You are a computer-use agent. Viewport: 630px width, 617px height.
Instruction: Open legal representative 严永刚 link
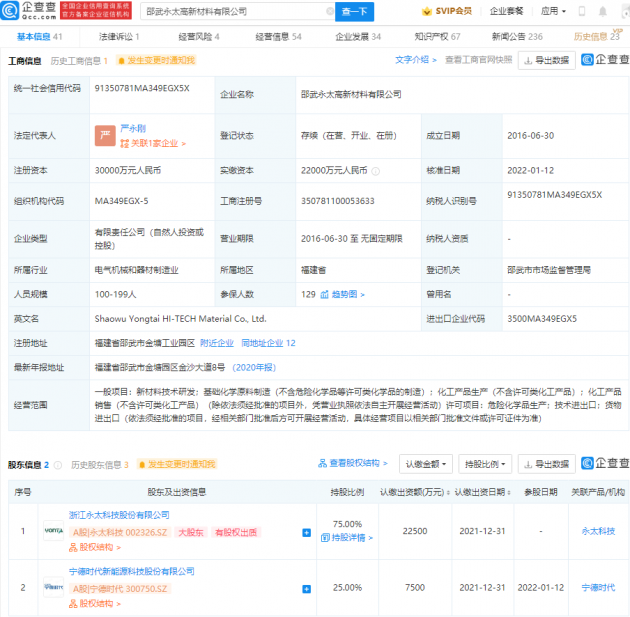pyautogui.click(x=133, y=129)
